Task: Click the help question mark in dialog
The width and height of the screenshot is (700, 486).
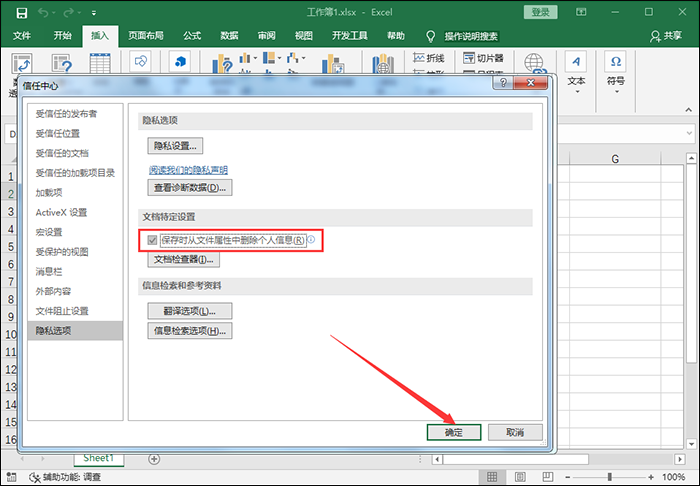Action: click(x=503, y=83)
